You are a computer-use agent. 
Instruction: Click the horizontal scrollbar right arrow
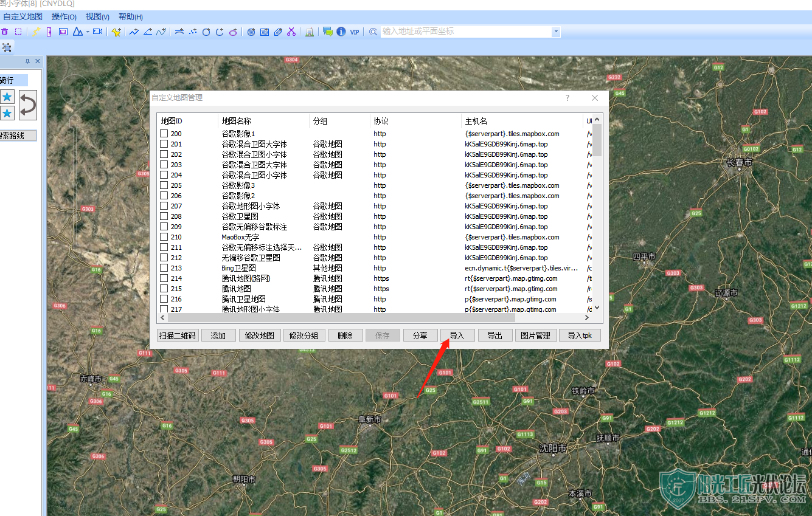(x=588, y=318)
